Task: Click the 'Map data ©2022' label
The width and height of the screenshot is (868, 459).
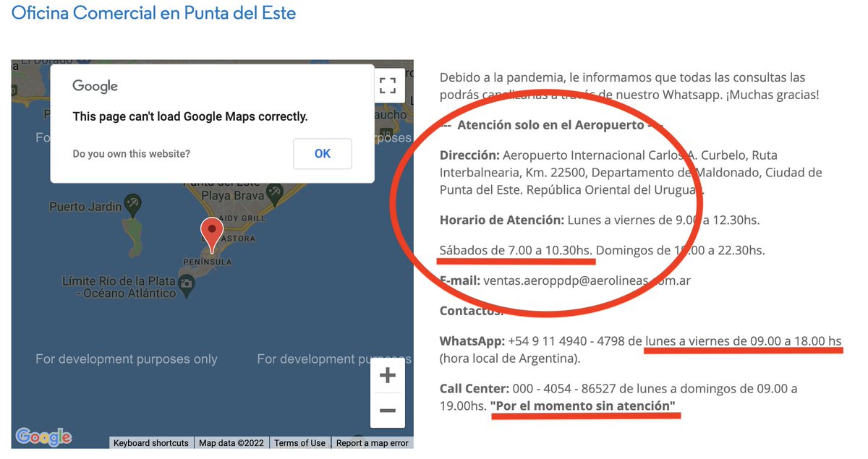Action: [x=231, y=443]
